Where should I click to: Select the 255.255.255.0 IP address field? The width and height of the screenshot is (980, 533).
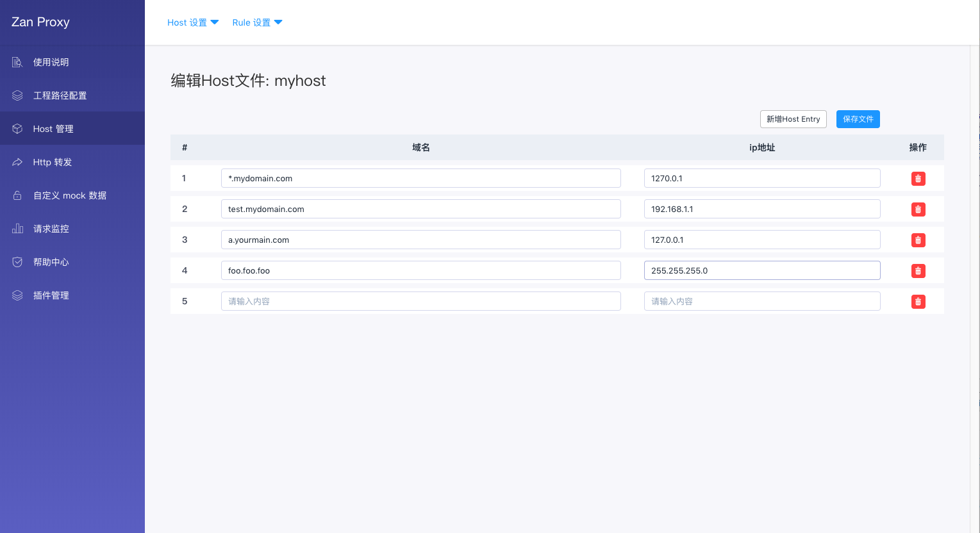coord(761,270)
